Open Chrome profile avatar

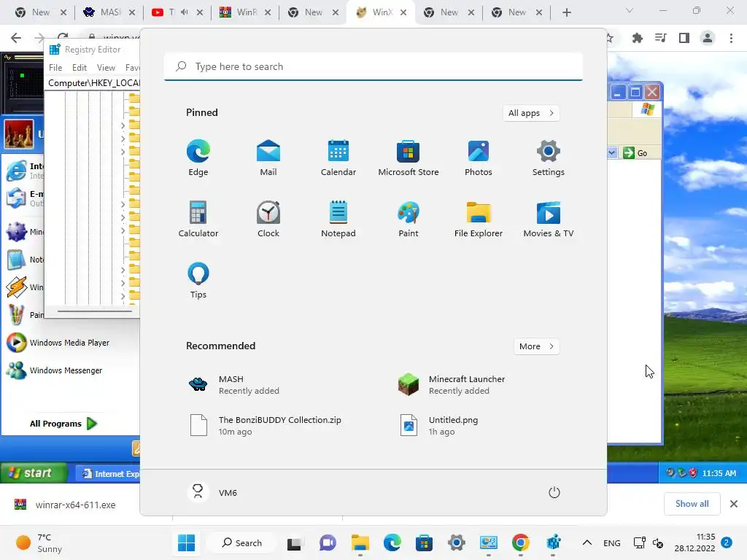[x=708, y=38]
